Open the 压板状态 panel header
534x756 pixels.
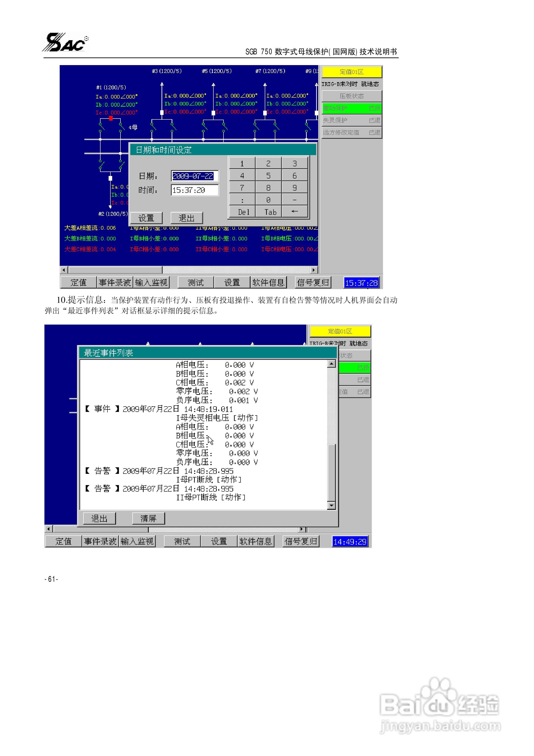[x=352, y=96]
